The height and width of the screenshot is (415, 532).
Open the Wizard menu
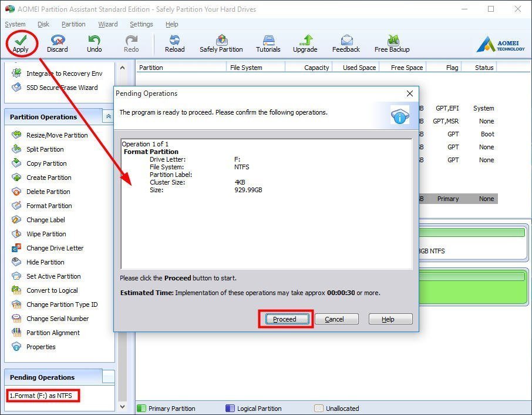(x=108, y=24)
